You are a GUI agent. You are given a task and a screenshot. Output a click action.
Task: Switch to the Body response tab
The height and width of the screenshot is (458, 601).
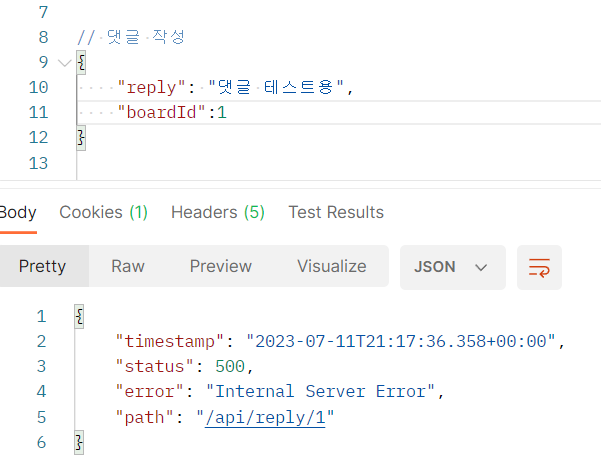point(18,212)
